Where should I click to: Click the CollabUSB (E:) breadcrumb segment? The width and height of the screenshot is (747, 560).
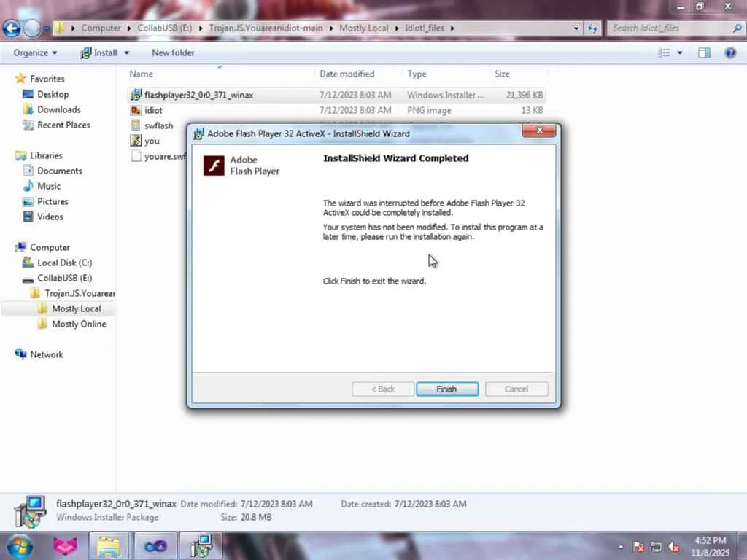[x=165, y=28]
